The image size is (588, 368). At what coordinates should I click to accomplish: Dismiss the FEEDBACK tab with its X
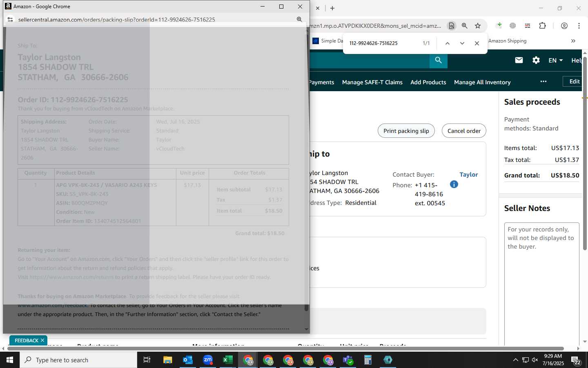tap(42, 340)
